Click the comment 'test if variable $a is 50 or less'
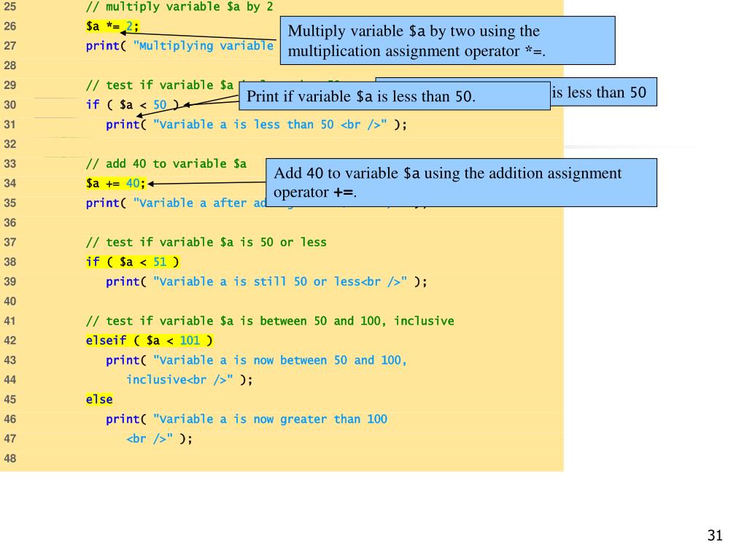 click(x=206, y=242)
